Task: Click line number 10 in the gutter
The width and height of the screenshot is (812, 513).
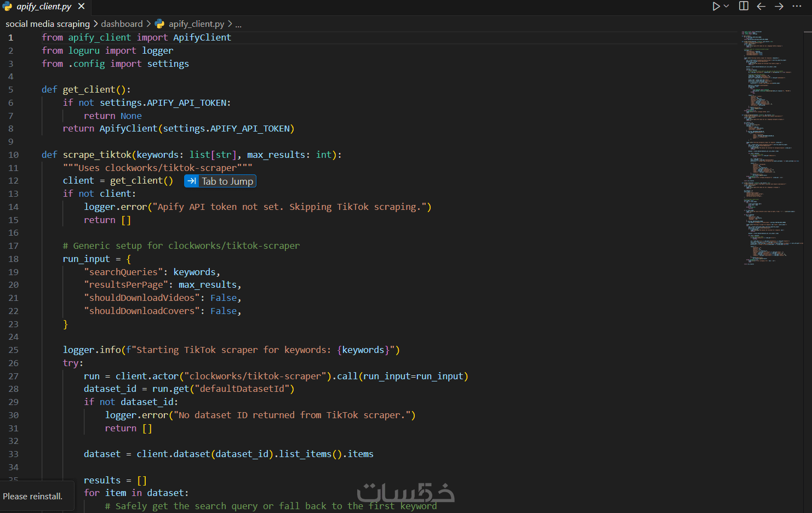Action: pos(13,155)
